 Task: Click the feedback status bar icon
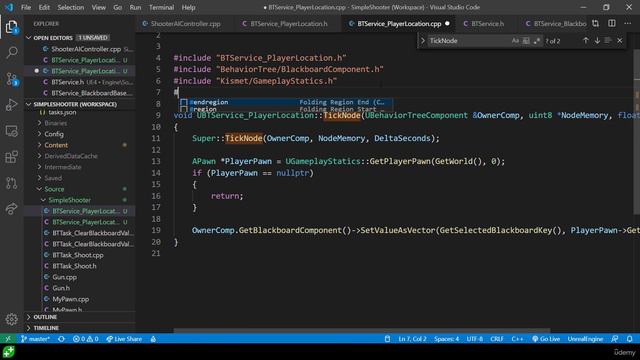pos(615,339)
